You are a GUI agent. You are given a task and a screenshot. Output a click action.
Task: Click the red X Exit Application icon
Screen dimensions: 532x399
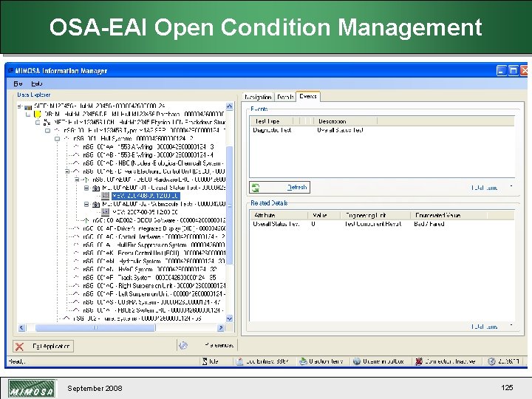20,347
